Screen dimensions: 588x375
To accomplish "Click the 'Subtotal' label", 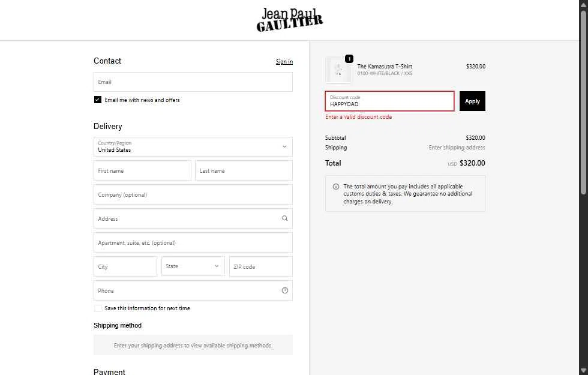I will click(335, 138).
